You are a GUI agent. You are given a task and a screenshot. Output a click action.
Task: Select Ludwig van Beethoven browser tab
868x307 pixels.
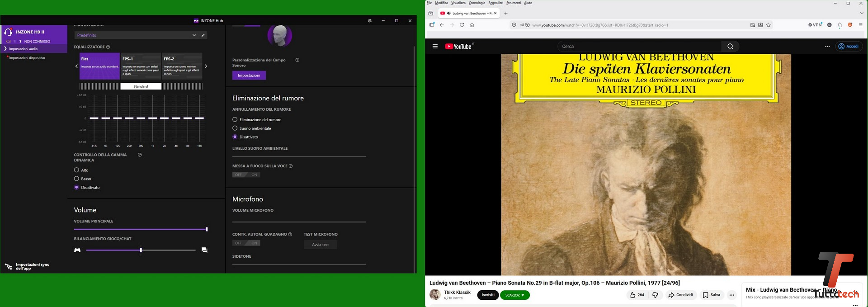pos(469,13)
